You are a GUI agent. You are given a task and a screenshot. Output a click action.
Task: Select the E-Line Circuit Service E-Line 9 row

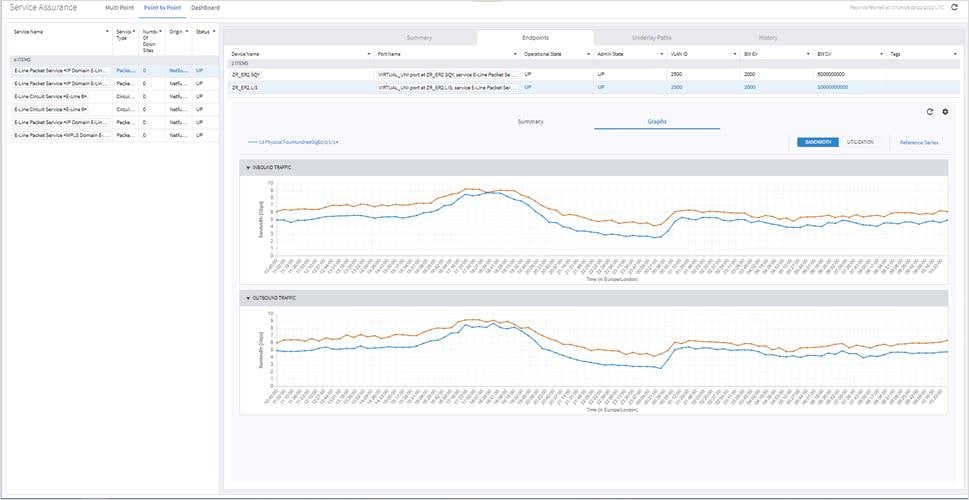(114, 109)
